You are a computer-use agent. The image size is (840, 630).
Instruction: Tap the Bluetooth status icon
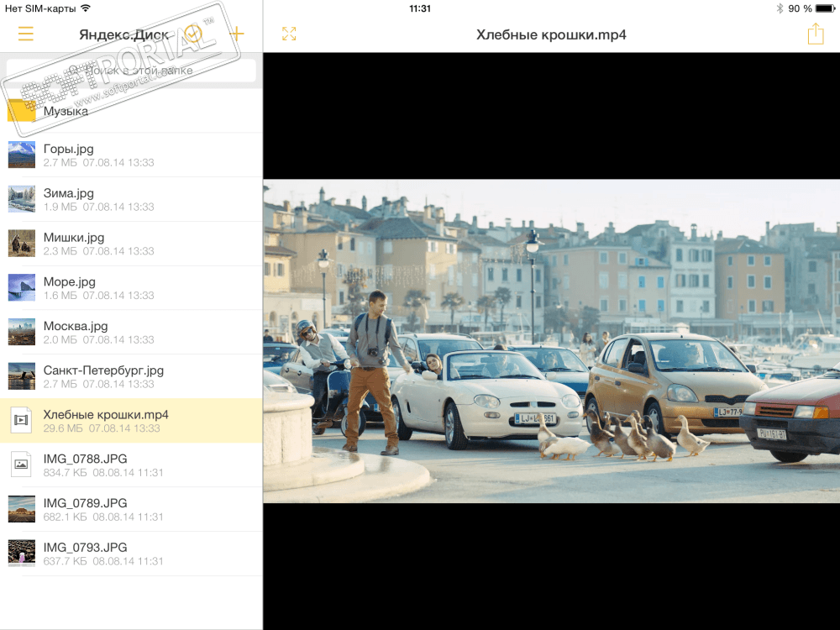tap(780, 8)
